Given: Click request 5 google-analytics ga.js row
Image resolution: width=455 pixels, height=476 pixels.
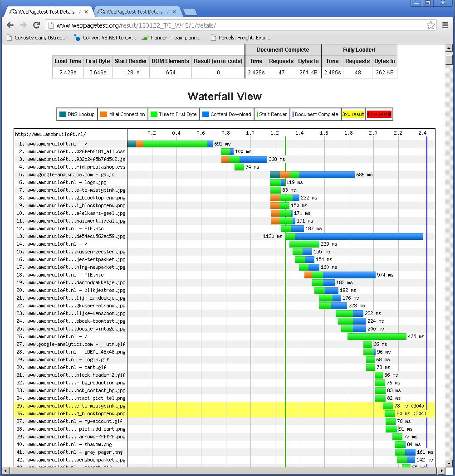Looking at the screenshot, I should pyautogui.click(x=70, y=175).
